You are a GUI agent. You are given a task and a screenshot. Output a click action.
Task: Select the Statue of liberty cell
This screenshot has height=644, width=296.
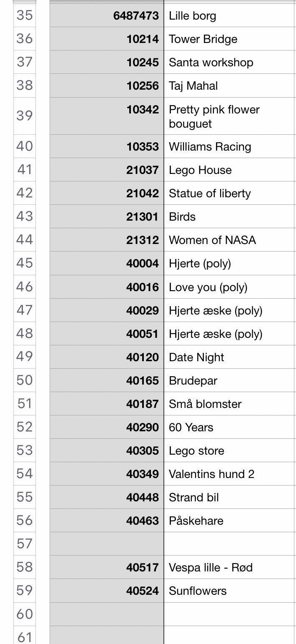pos(230,193)
